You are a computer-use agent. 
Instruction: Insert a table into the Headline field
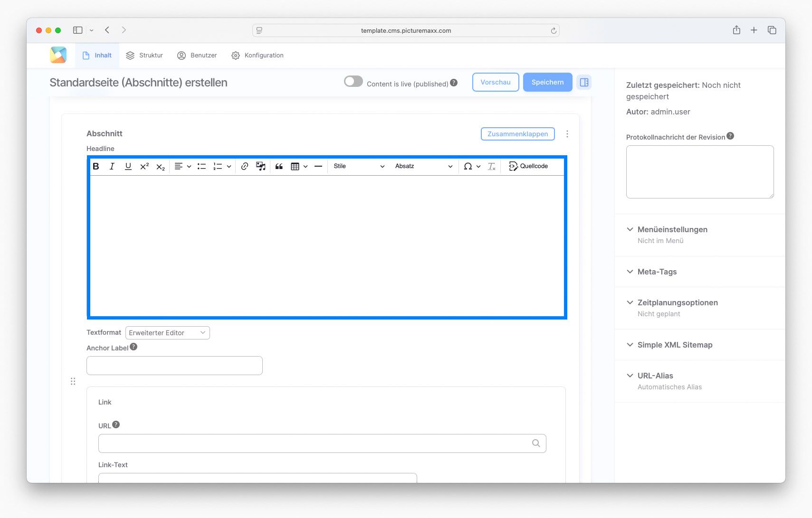click(x=296, y=166)
